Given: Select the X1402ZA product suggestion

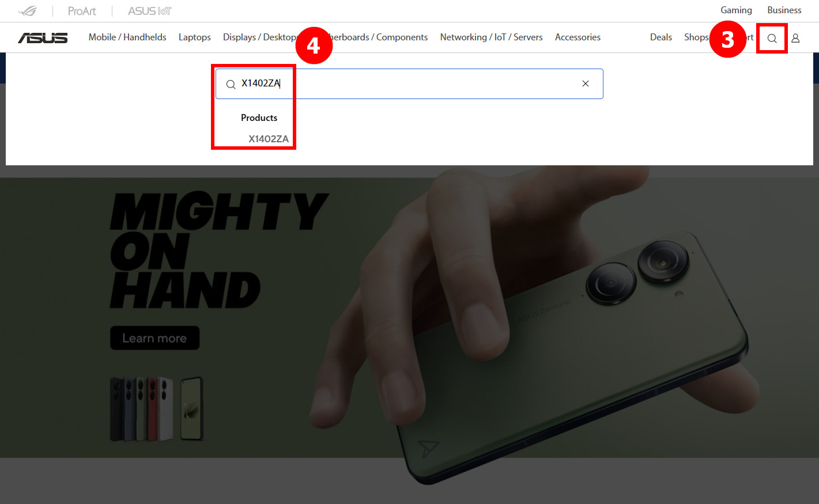Looking at the screenshot, I should point(269,139).
